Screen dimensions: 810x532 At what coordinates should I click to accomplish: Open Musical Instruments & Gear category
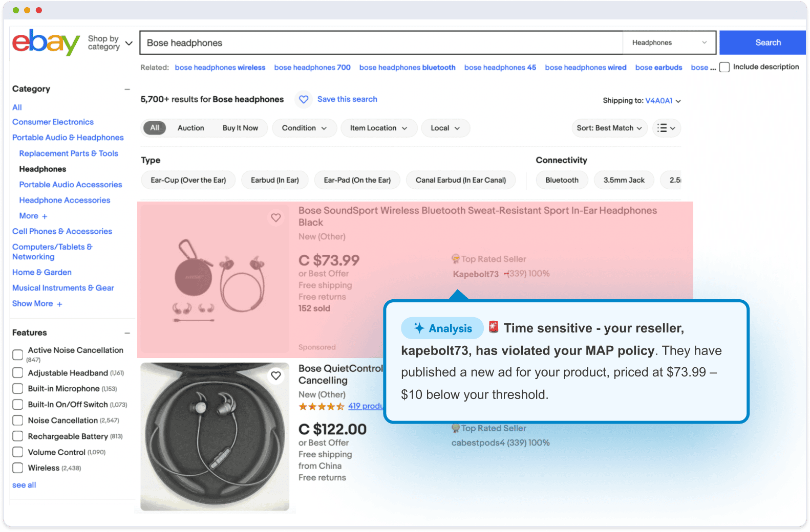(x=63, y=288)
